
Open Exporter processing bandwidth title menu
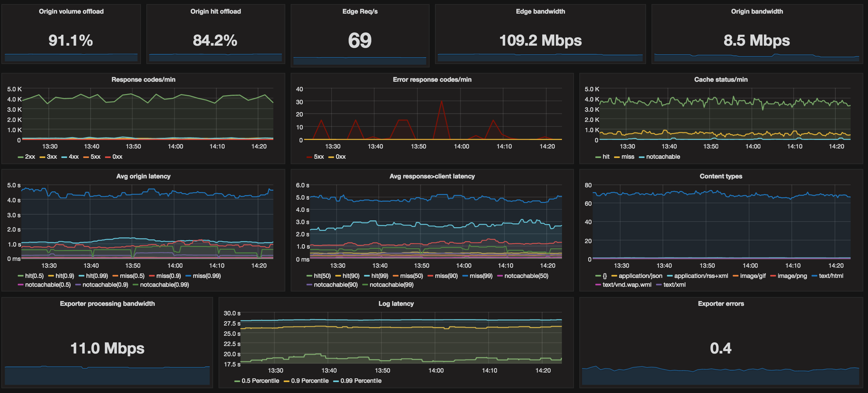coord(107,303)
